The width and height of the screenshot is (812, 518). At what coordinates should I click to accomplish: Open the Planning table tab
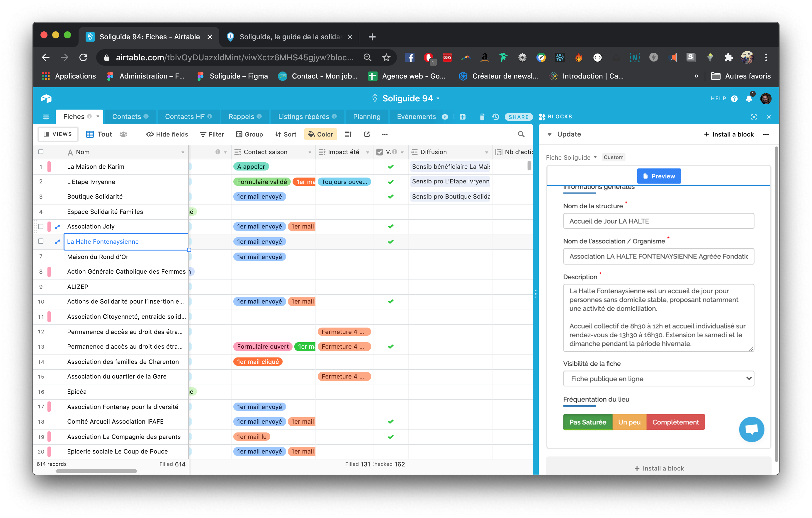366,117
